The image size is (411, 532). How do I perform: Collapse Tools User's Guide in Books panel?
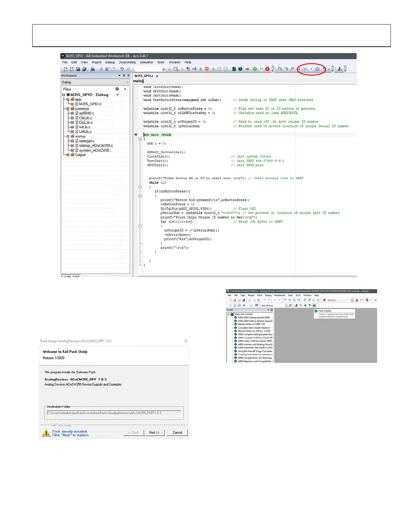click(x=229, y=314)
